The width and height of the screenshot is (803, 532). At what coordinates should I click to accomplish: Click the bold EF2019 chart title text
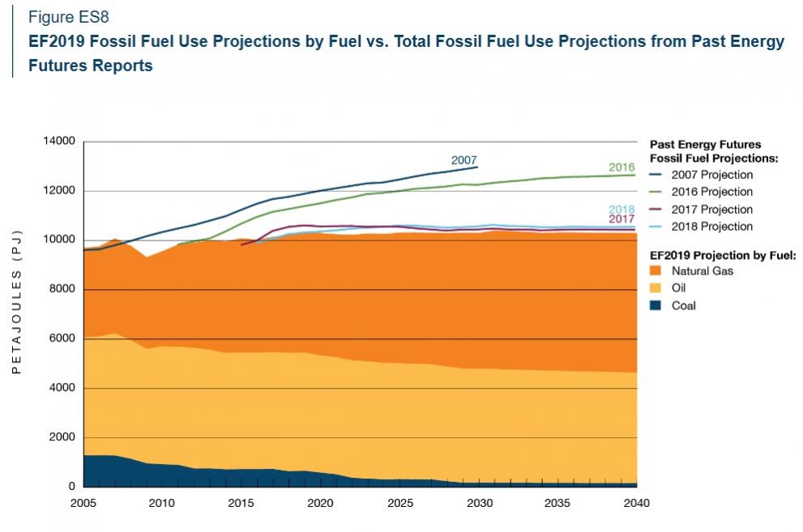(405, 53)
